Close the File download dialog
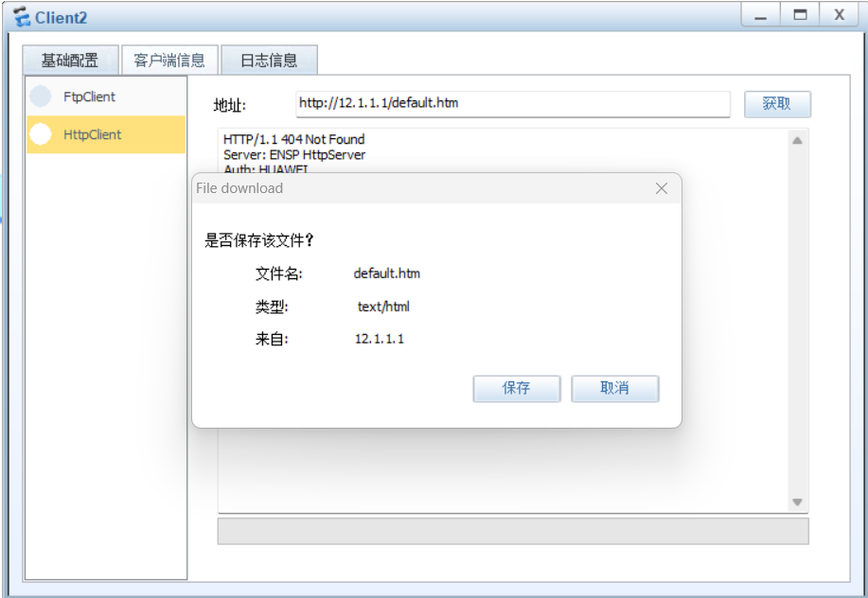This screenshot has width=868, height=598. [x=661, y=188]
